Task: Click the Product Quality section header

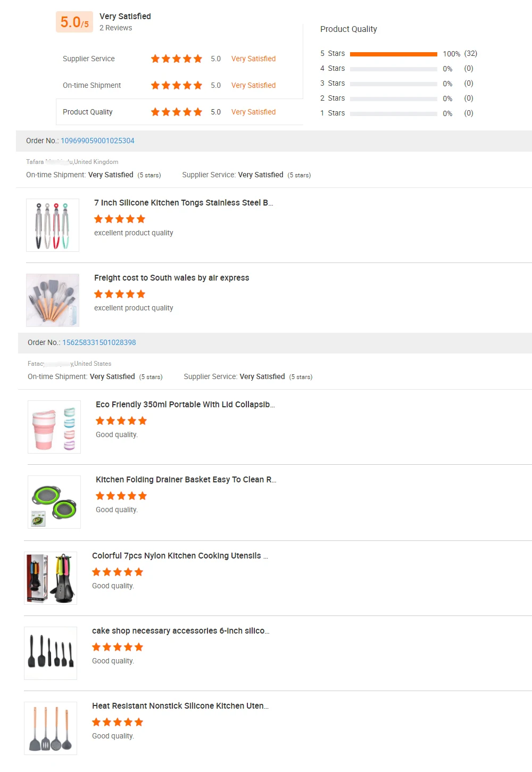Action: click(x=348, y=29)
